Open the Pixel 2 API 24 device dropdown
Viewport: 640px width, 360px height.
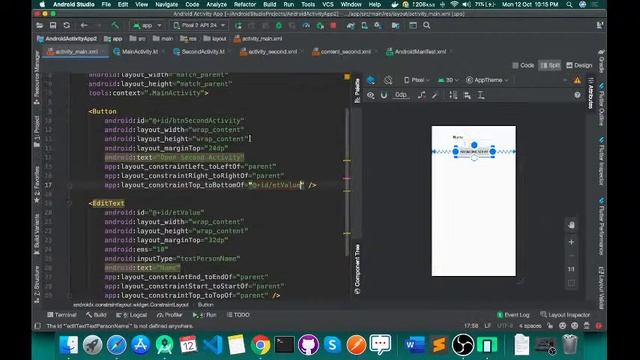(199, 25)
